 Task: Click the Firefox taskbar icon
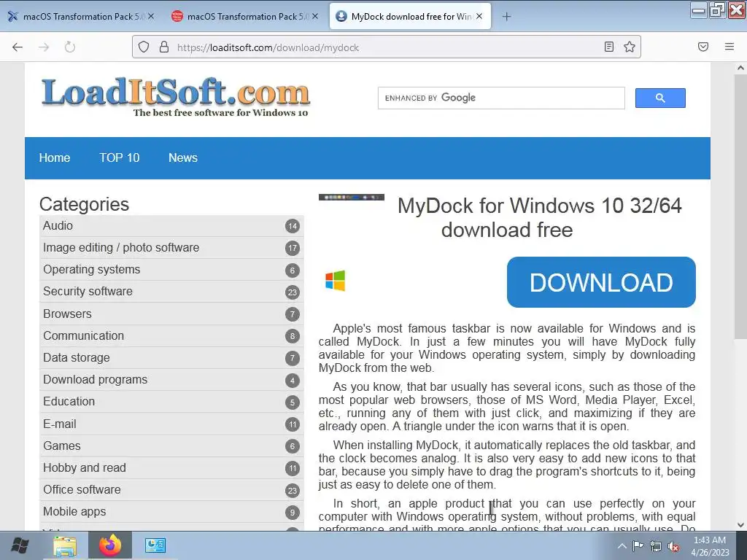coord(110,545)
